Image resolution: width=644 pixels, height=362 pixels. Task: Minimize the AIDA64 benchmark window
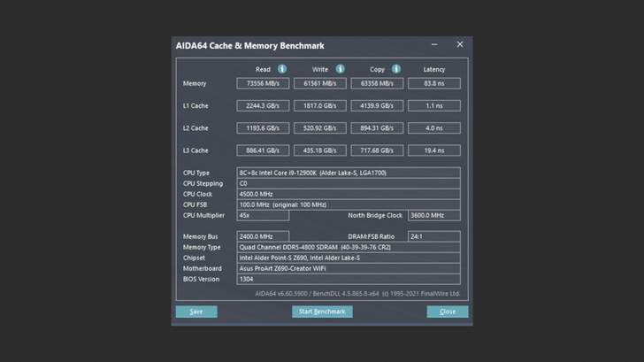pos(434,45)
